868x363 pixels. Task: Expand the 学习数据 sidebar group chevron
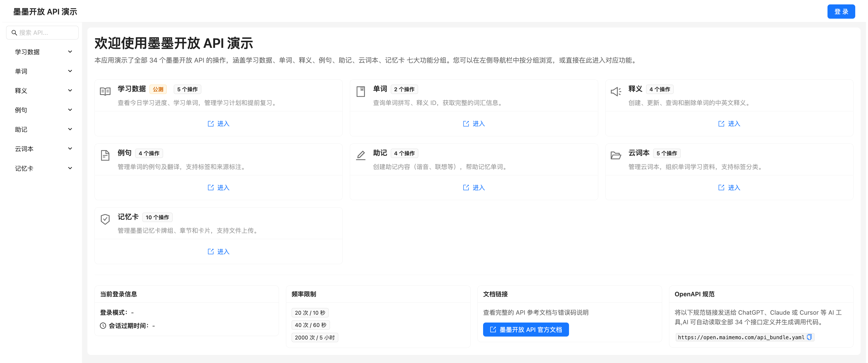point(70,52)
